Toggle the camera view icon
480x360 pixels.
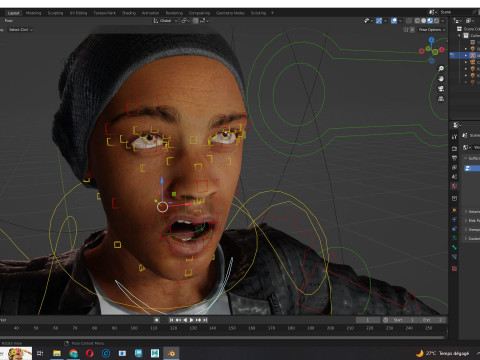pos(441,89)
